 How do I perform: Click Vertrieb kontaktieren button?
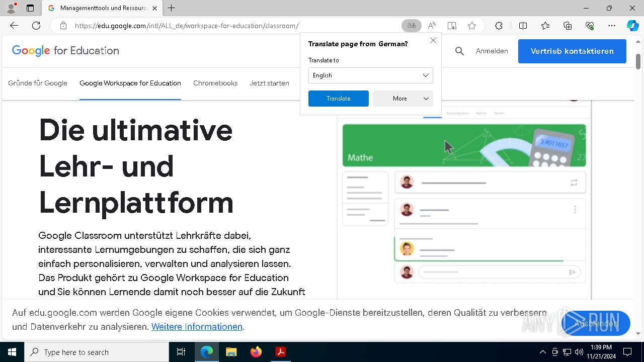[572, 51]
